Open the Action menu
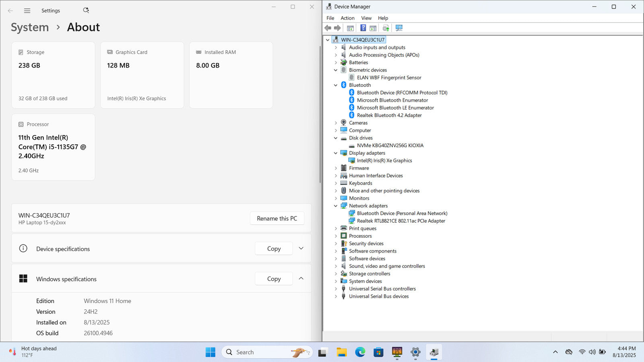 (x=347, y=18)
